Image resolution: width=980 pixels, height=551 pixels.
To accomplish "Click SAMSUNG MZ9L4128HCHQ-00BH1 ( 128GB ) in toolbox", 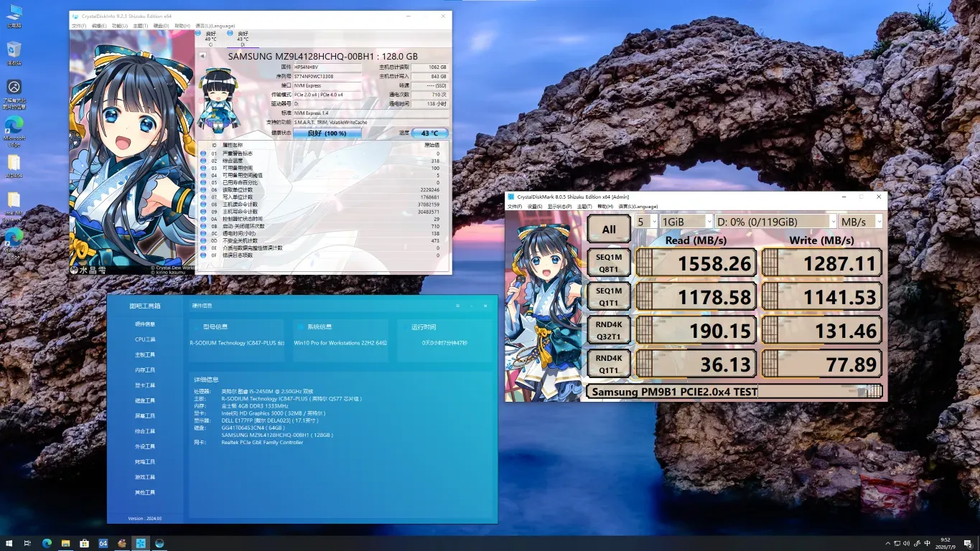I will pos(277,435).
